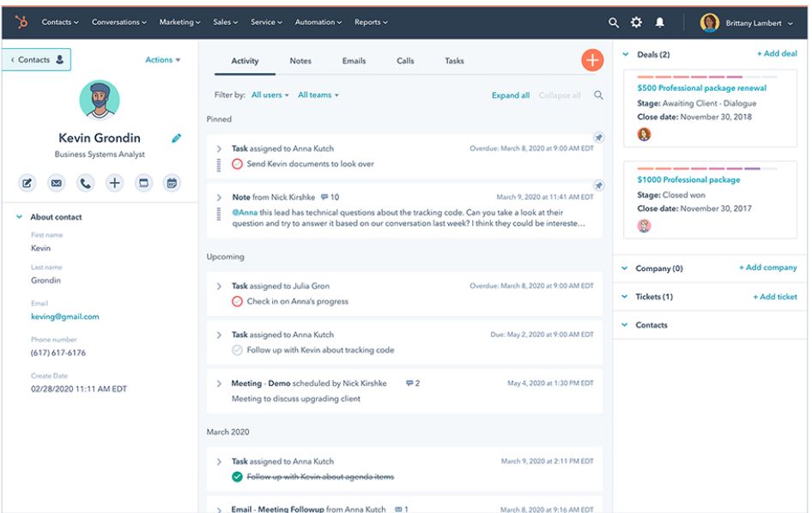Click drag handle on Send Kevin documents task
812x513 pixels.
click(219, 165)
